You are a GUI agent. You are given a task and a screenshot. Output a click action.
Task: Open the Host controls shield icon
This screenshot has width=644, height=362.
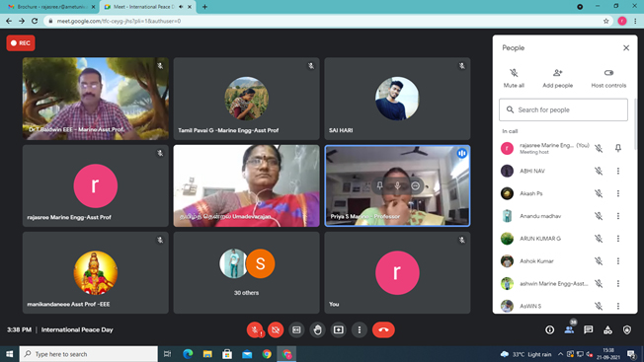(627, 329)
